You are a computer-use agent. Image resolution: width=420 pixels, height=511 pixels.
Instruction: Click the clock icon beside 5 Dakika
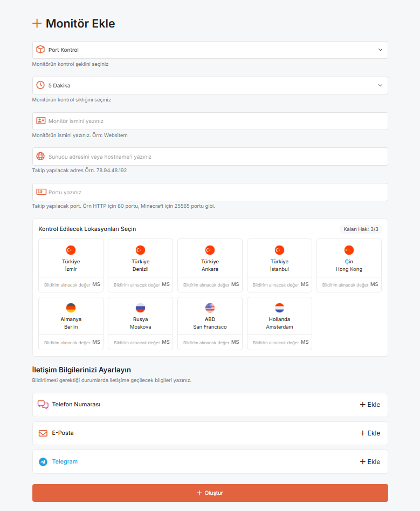click(40, 85)
